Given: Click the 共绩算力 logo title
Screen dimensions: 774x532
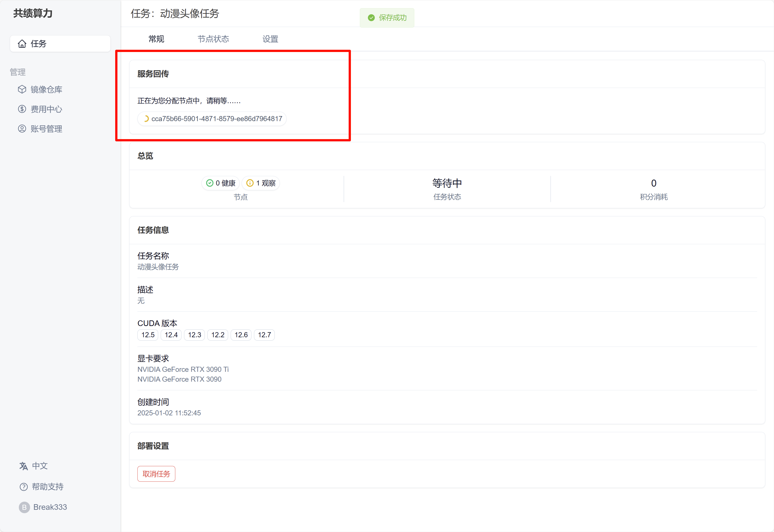Looking at the screenshot, I should click(x=33, y=13).
